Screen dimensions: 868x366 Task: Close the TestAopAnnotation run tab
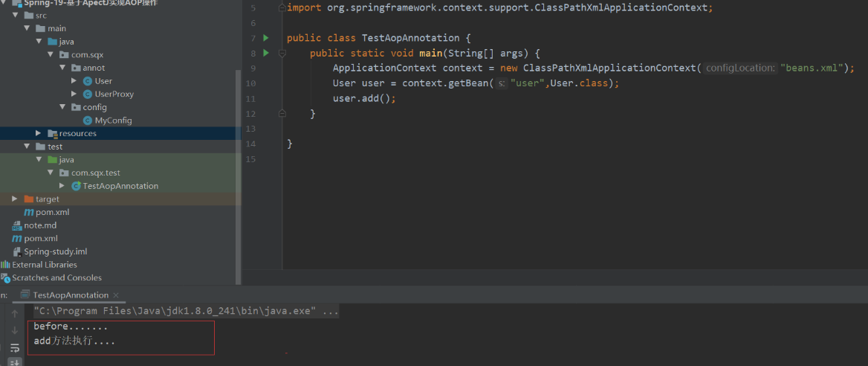115,295
